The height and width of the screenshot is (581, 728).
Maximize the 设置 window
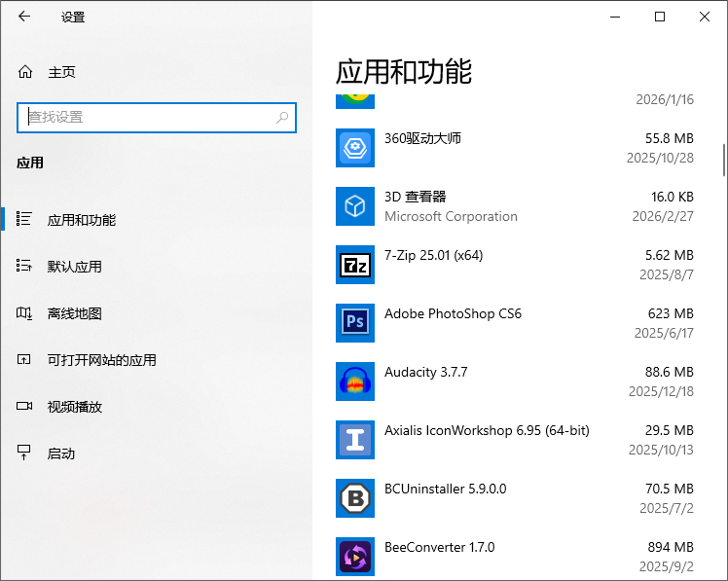[660, 17]
